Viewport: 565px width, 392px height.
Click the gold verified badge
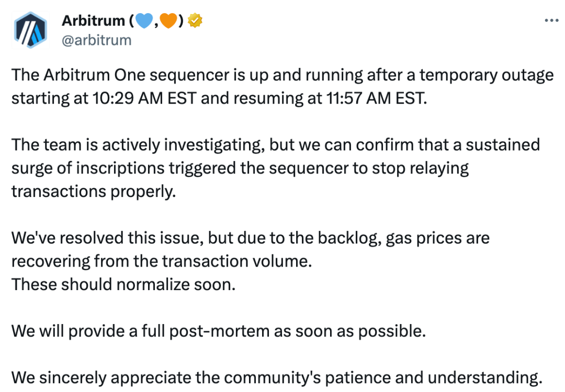click(196, 21)
